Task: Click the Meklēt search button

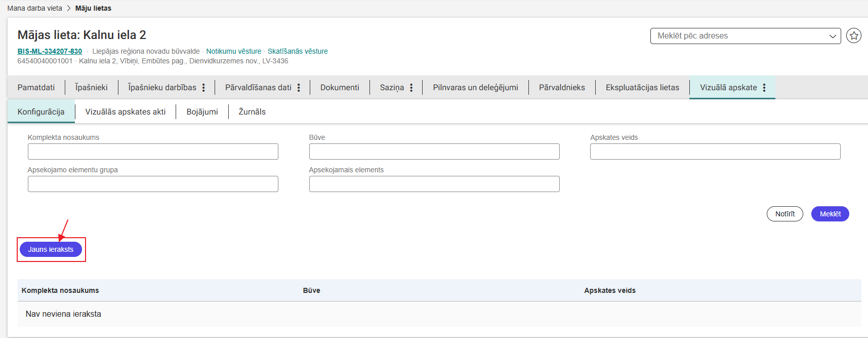Action: (x=830, y=214)
